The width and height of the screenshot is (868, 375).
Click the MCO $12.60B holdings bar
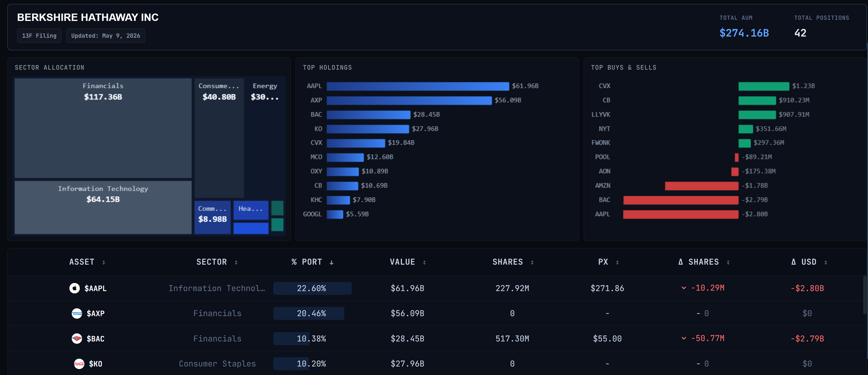(345, 157)
